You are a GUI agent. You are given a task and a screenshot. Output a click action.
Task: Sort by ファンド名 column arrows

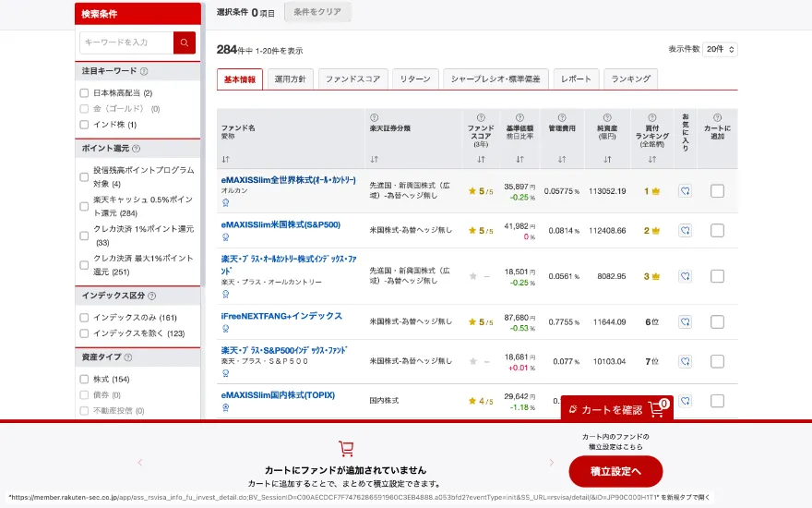[226, 160]
